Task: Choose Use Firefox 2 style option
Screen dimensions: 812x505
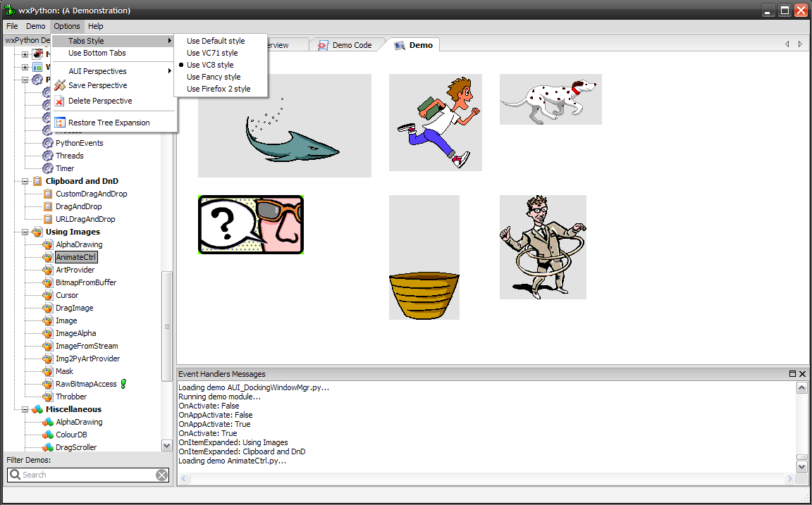Action: (219, 89)
